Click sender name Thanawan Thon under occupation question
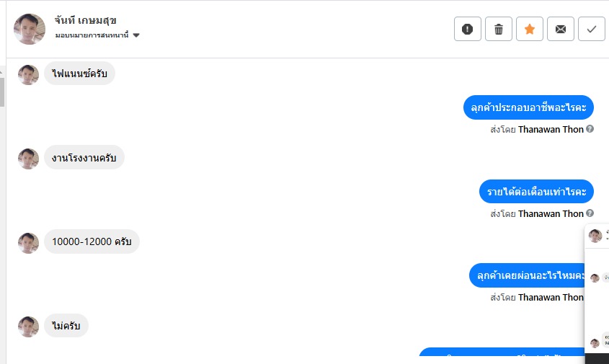This screenshot has height=364, width=609. 551,130
